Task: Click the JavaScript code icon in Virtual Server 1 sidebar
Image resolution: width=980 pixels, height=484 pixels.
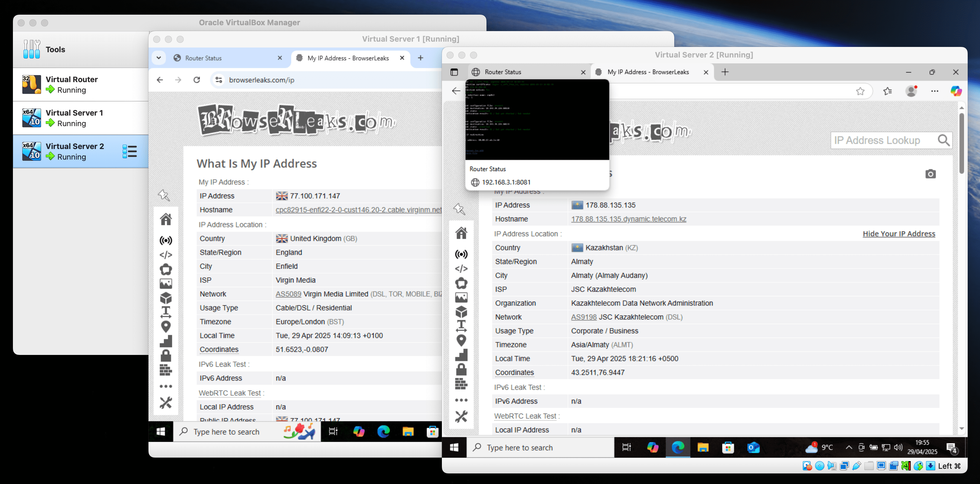Action: (x=165, y=255)
